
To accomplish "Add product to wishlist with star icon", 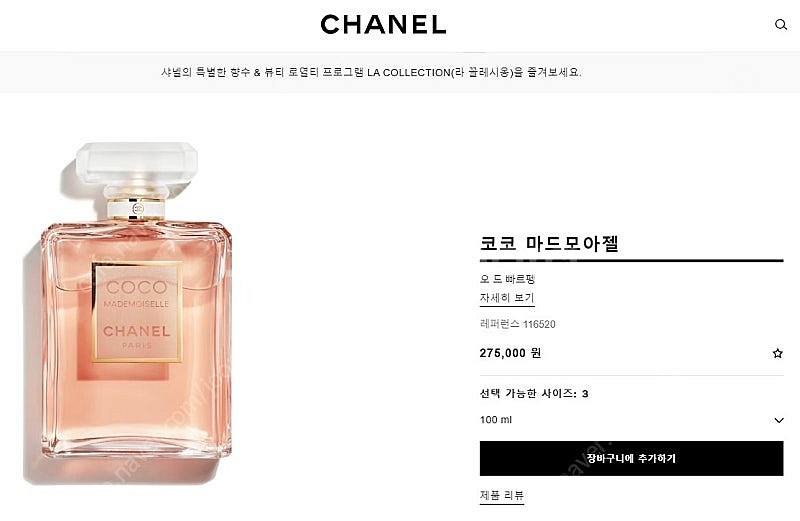I will coord(777,353).
